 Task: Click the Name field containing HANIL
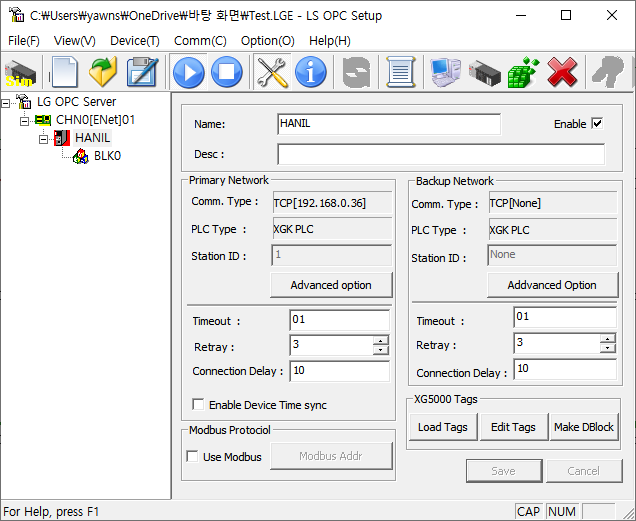(389, 124)
